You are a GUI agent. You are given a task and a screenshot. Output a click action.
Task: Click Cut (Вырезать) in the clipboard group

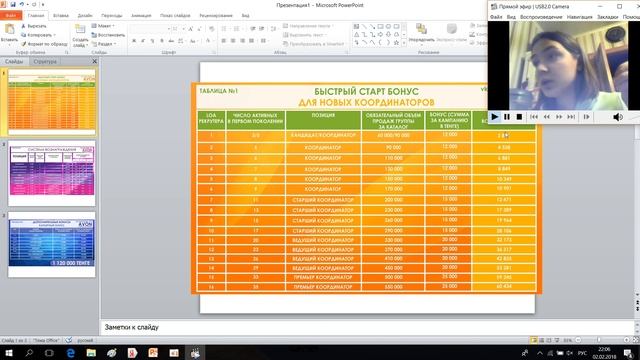34,26
